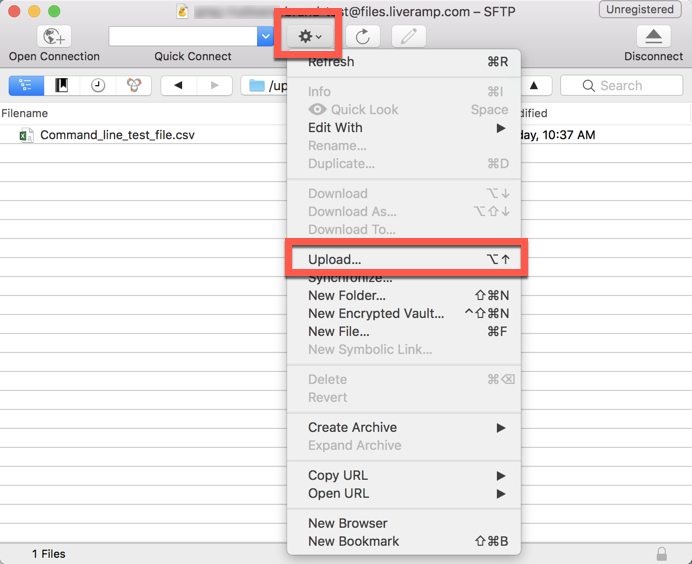Choose Upload… from the menu
This screenshot has height=564, width=692.
click(404, 259)
